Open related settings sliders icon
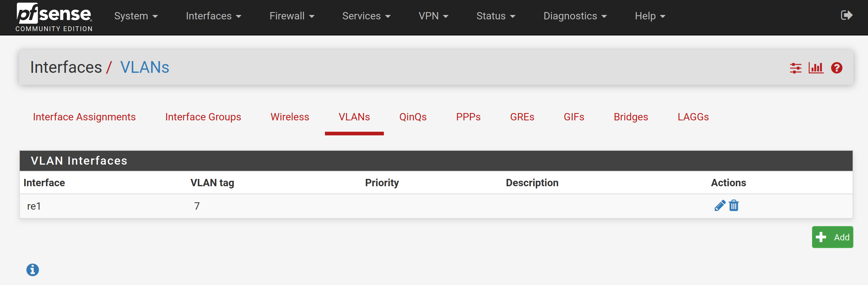Screen dimensions: 868x285 pos(796,68)
